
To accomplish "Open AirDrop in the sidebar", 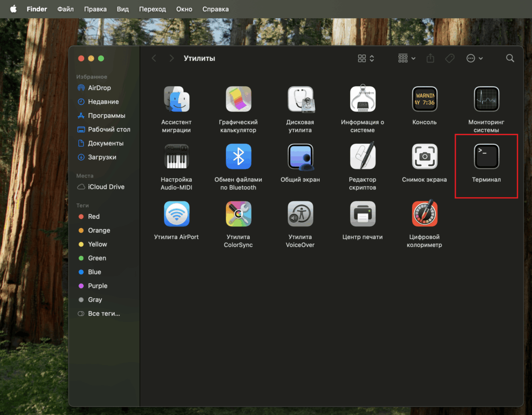I will (x=99, y=88).
